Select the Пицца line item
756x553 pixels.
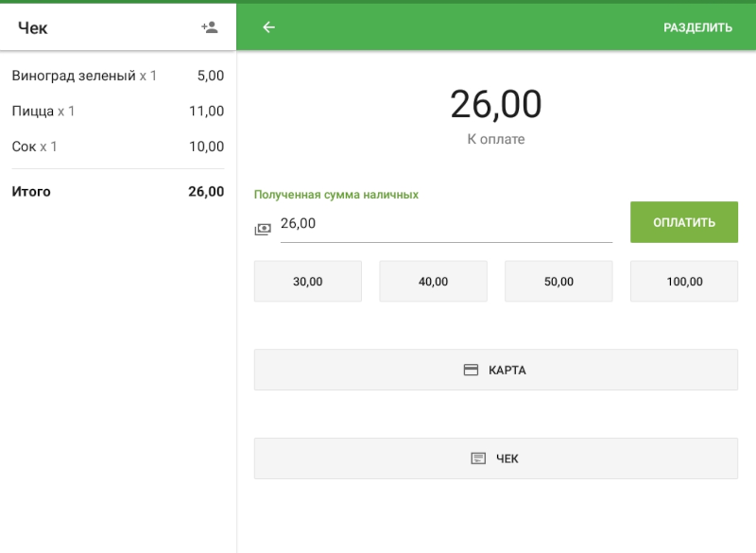pos(117,112)
